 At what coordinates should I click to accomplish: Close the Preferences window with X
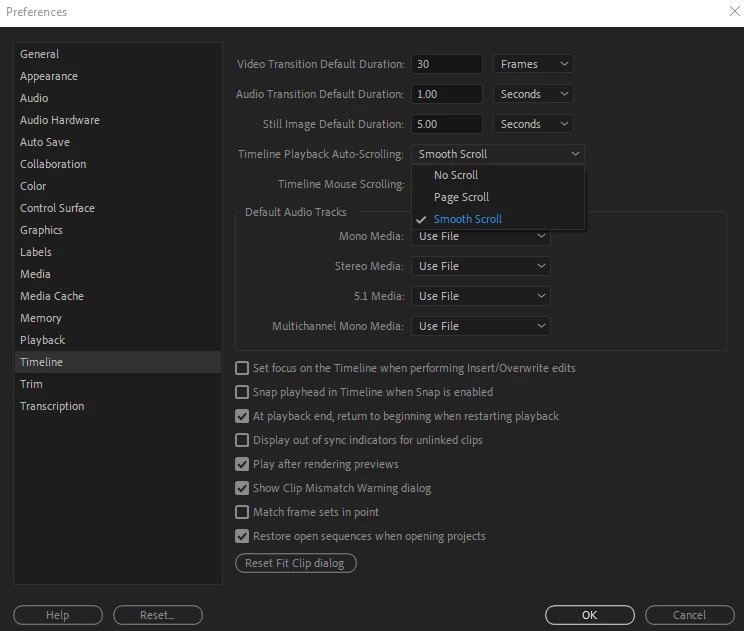(735, 11)
